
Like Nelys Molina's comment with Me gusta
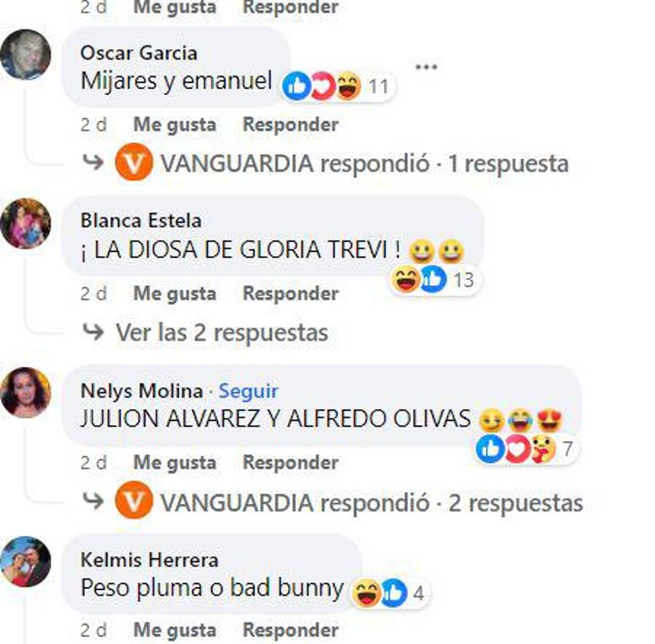(174, 462)
